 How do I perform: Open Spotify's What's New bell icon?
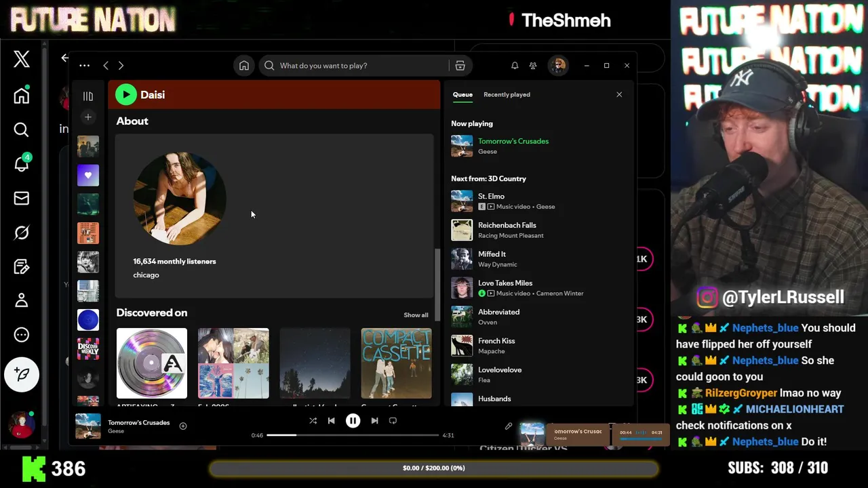[x=515, y=66]
